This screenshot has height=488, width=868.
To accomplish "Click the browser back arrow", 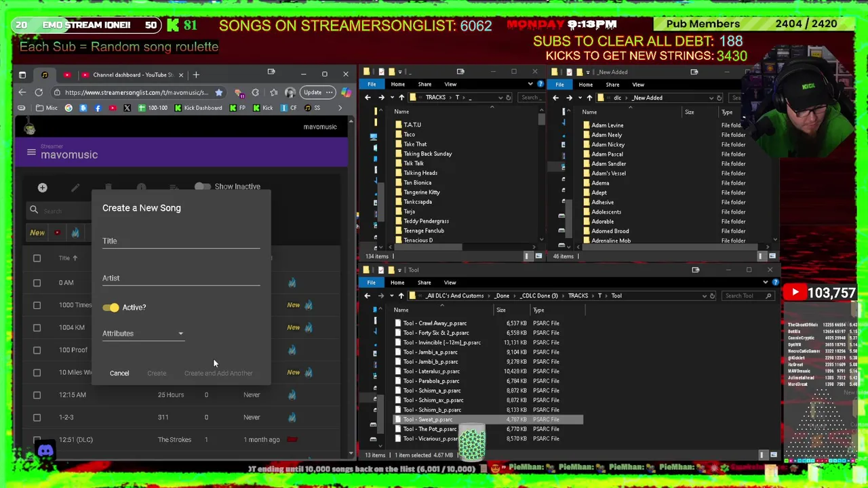I will coord(22,92).
